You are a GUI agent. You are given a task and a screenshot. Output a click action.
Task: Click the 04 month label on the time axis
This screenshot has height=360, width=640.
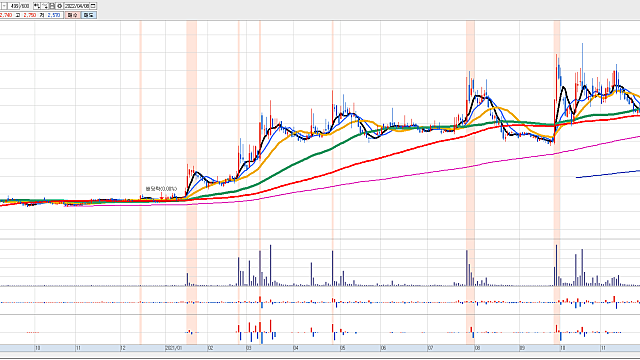296,348
